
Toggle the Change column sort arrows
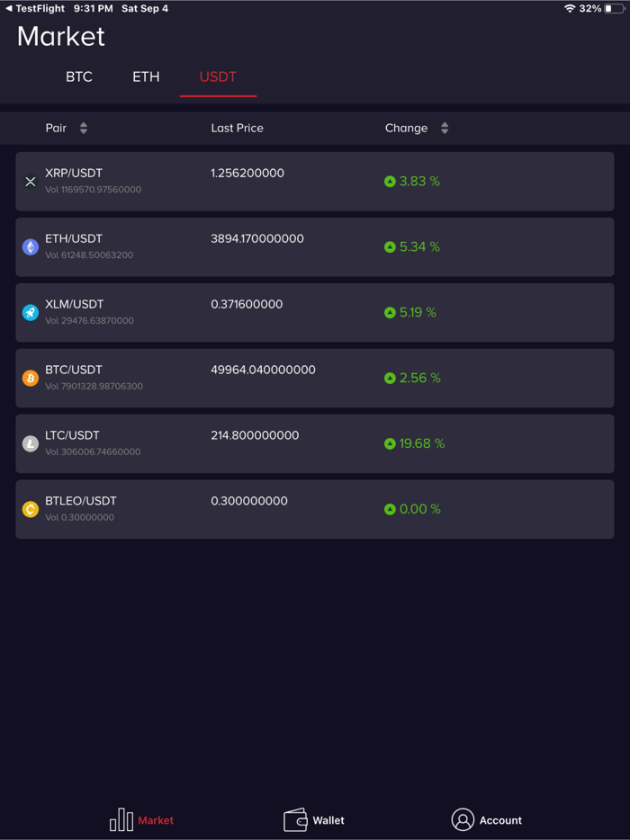[x=444, y=128]
